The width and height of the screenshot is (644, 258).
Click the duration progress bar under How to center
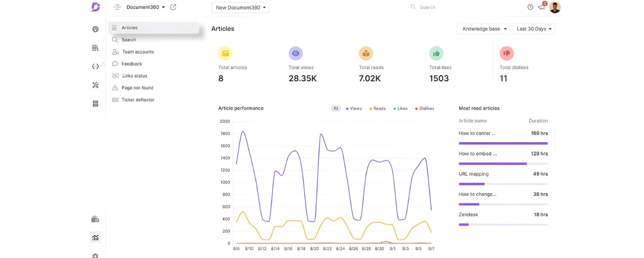(503, 143)
